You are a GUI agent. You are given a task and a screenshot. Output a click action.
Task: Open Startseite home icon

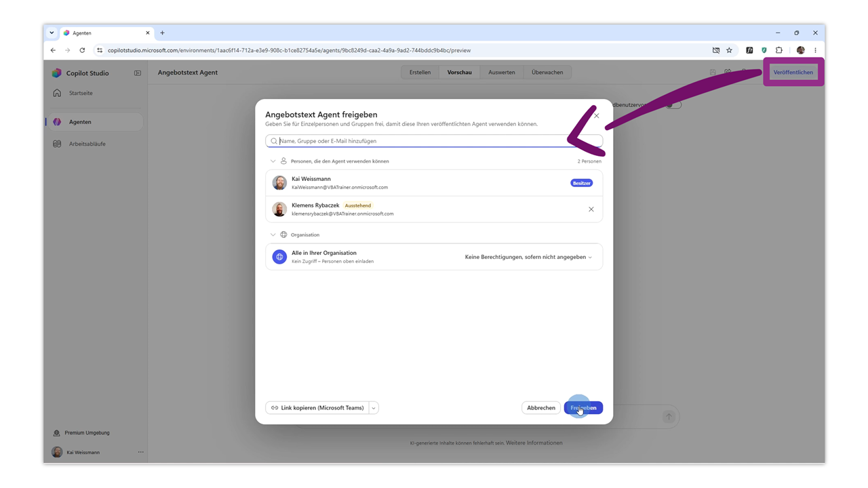57,93
